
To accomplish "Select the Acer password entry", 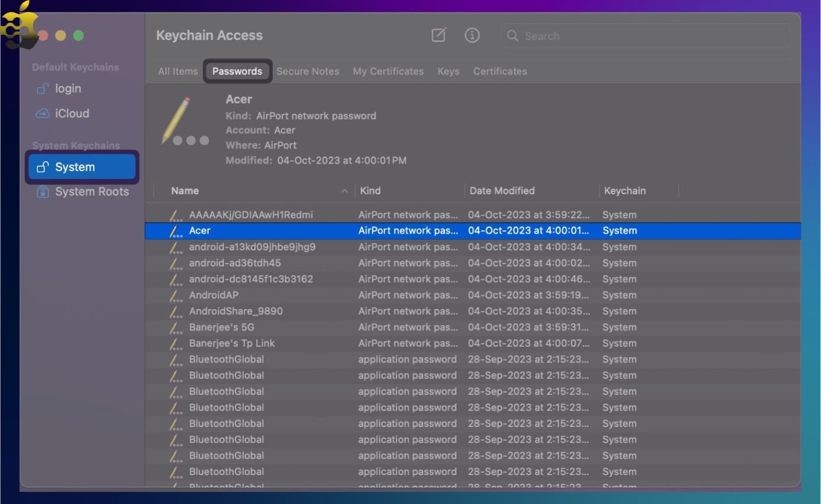I will [x=472, y=231].
